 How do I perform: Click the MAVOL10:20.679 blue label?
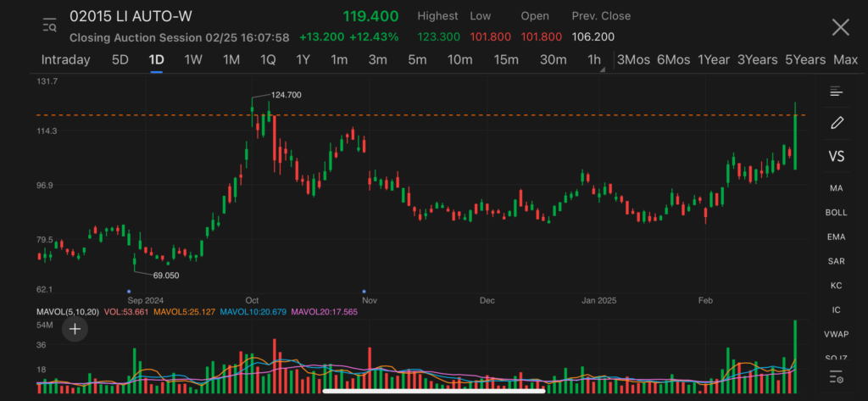click(253, 312)
